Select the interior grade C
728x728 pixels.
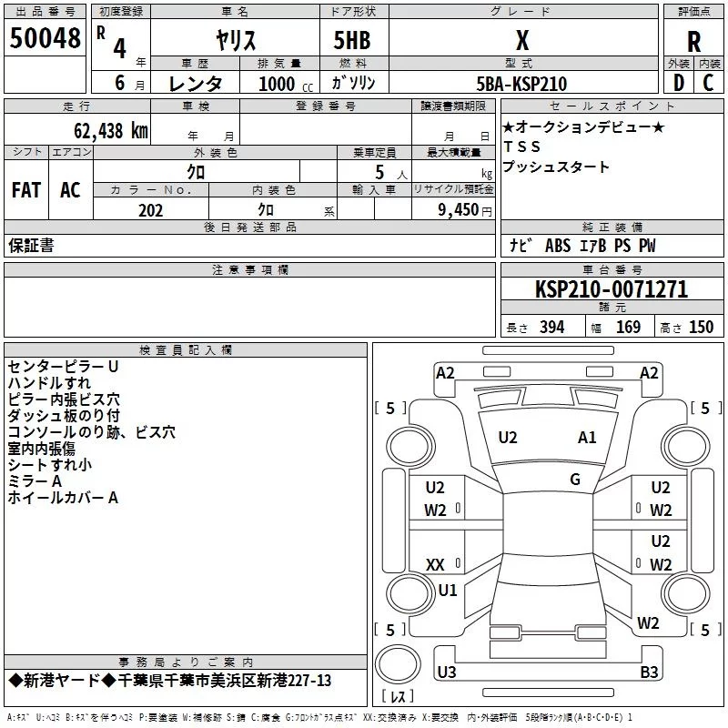coord(709,83)
